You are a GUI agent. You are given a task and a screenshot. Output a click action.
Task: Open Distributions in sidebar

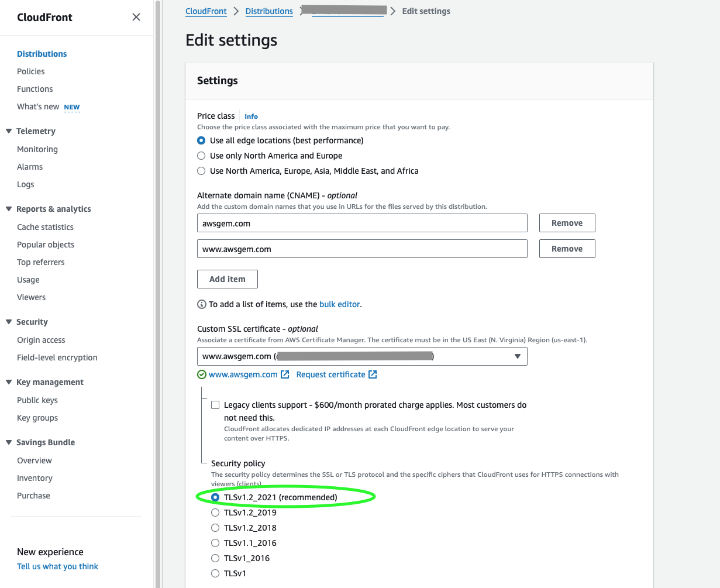[42, 54]
